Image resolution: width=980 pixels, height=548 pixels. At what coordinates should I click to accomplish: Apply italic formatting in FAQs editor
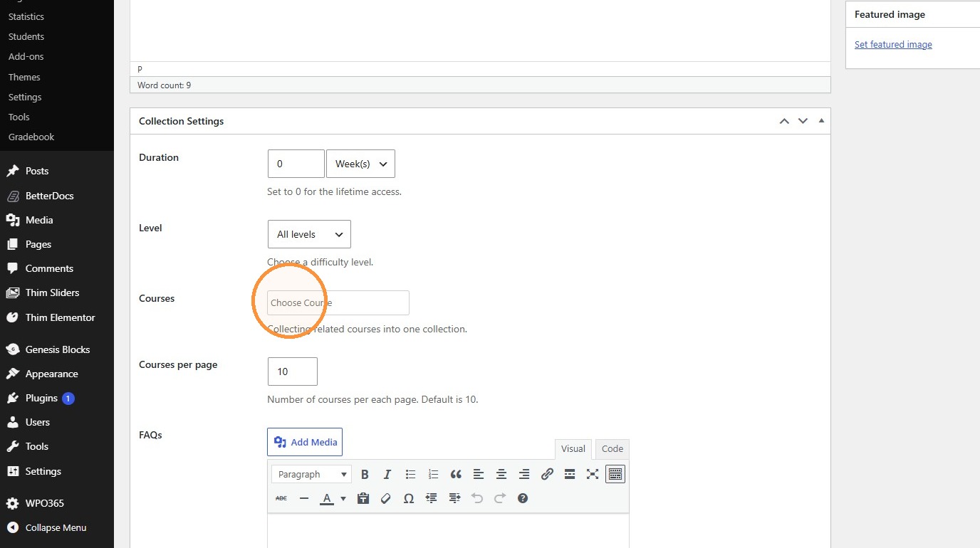[387, 474]
